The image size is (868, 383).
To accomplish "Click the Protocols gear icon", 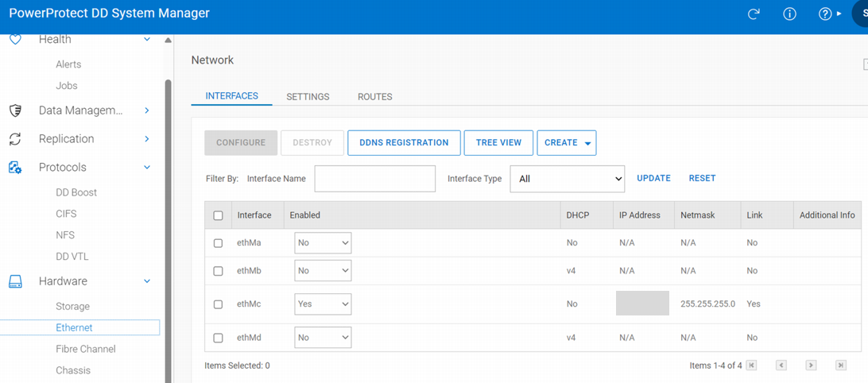I will click(15, 167).
